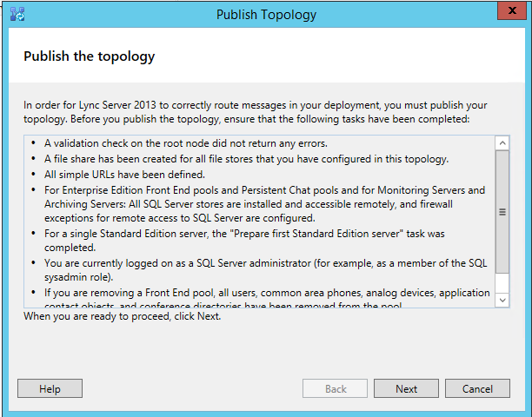Cancel the publish topology wizard
Viewport: 532px width, 417px height.
(x=477, y=388)
